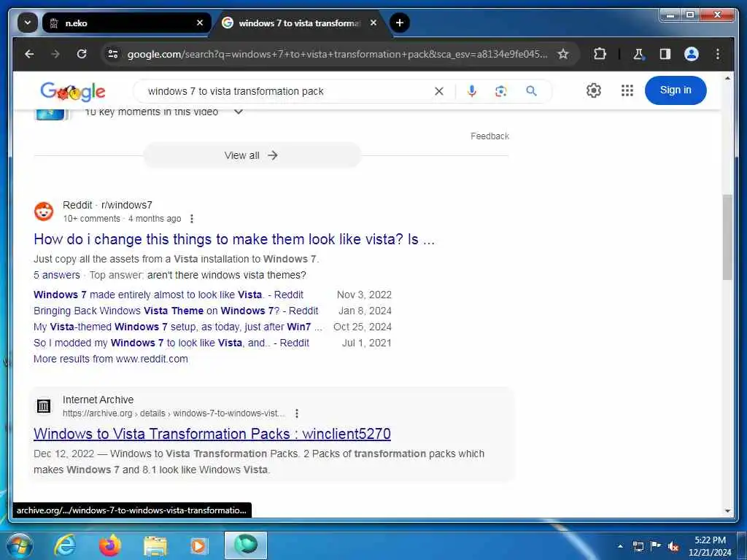Open the tab search dropdown arrow
The height and width of the screenshot is (560, 747).
[x=28, y=23]
